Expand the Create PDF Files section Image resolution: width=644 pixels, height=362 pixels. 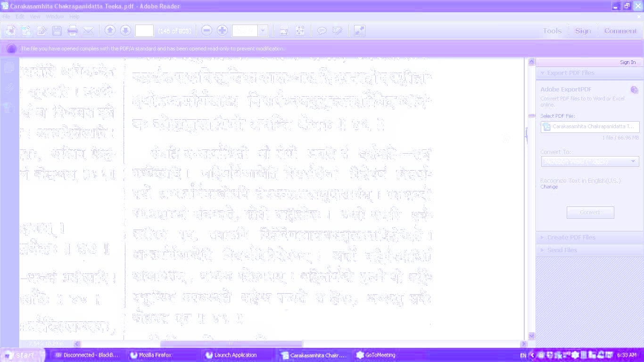click(571, 238)
